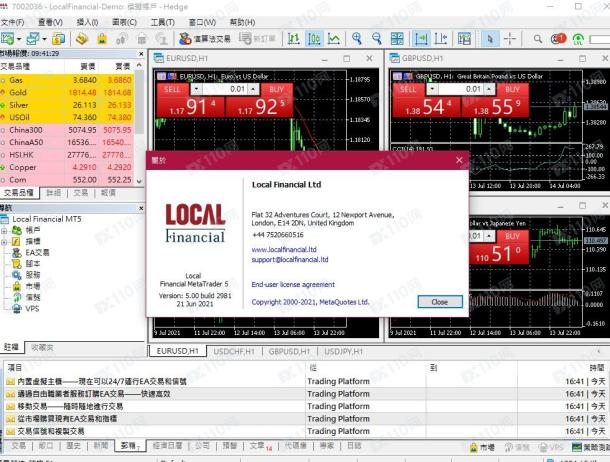The image size is (610, 462).
Task: Click the 策略測試 strategy tester status icon
Action: click(591, 448)
